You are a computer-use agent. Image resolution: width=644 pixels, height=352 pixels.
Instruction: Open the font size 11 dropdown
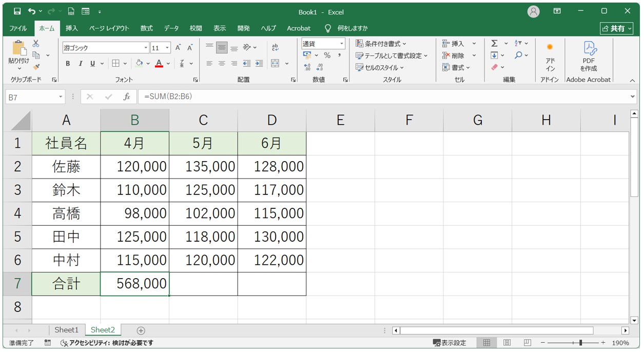click(167, 48)
